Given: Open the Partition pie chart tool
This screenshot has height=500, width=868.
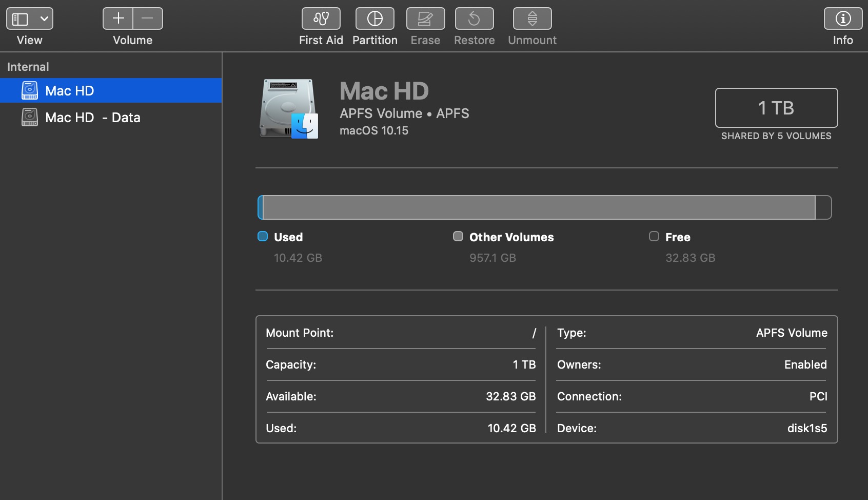Looking at the screenshot, I should (x=374, y=19).
